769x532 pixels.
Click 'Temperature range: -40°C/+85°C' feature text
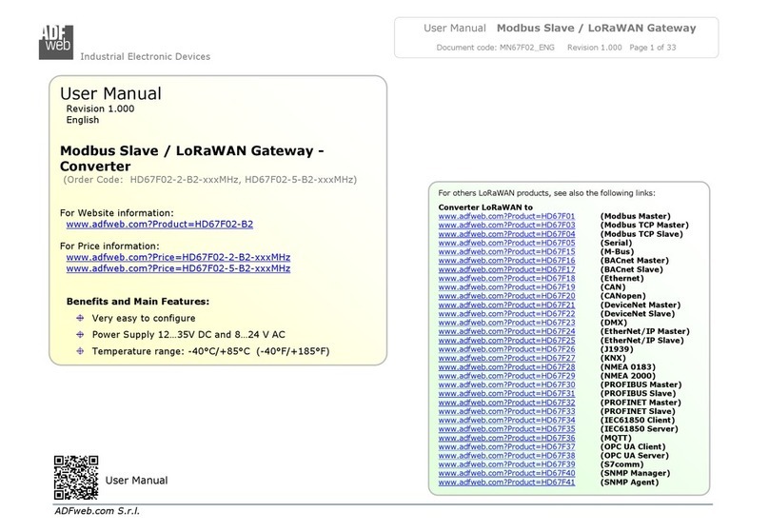pyautogui.click(x=171, y=351)
